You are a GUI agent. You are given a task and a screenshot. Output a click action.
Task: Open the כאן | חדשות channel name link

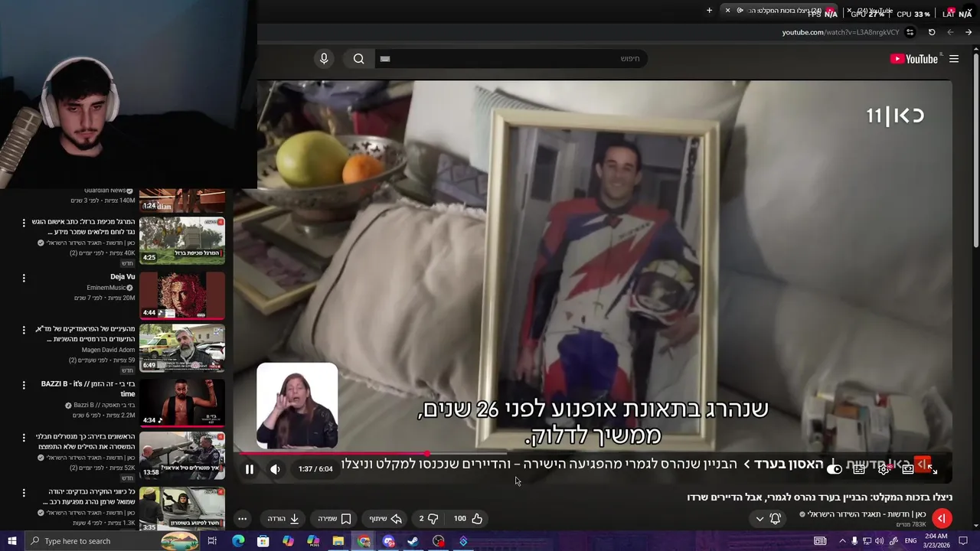[867, 514]
